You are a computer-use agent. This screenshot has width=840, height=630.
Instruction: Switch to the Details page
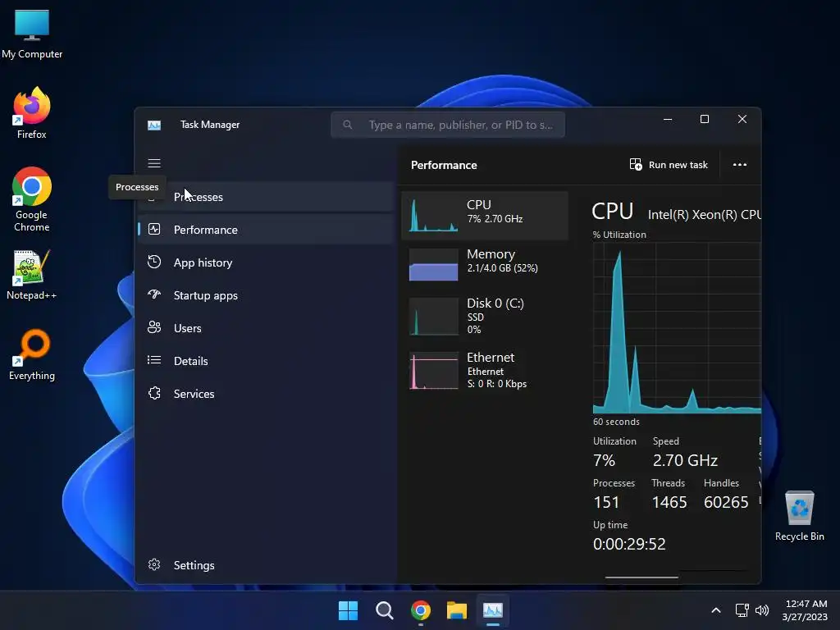(x=266, y=361)
